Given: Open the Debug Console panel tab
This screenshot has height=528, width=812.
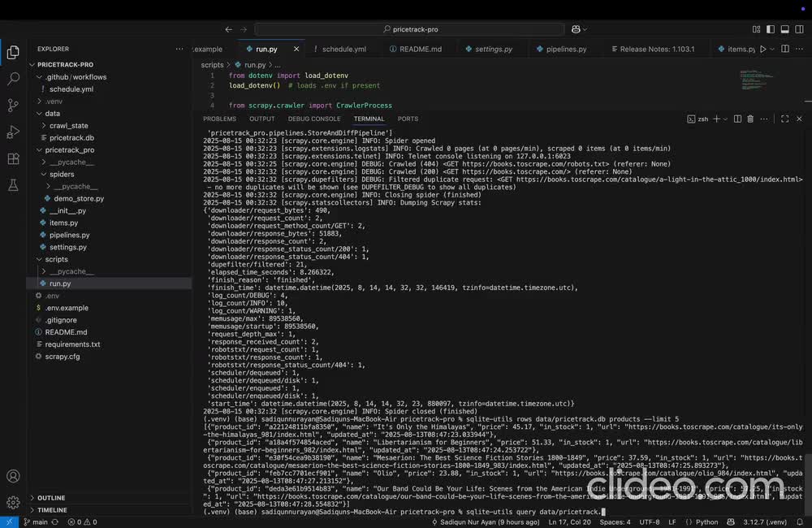Looking at the screenshot, I should [x=314, y=119].
